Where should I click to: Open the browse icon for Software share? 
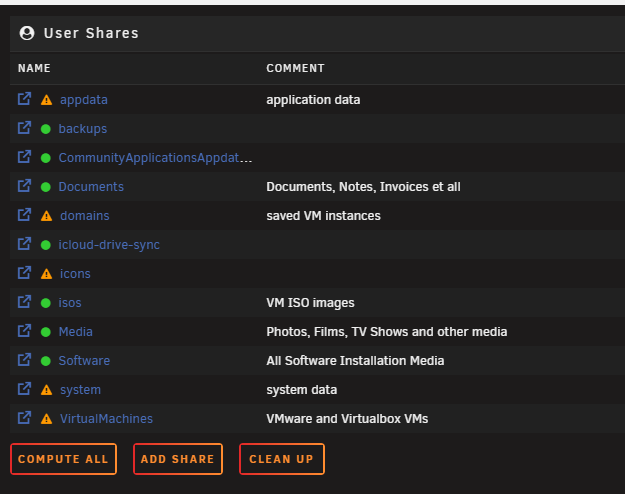24,360
